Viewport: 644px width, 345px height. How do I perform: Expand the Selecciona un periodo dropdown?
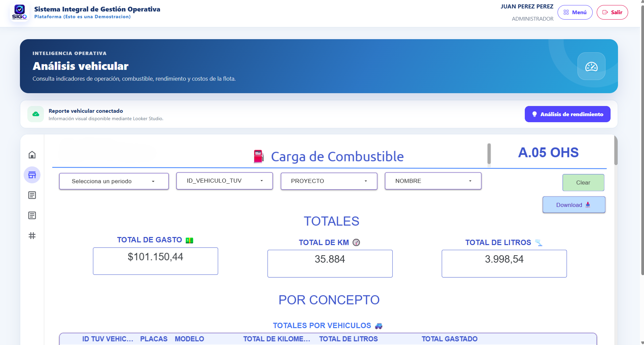114,181
